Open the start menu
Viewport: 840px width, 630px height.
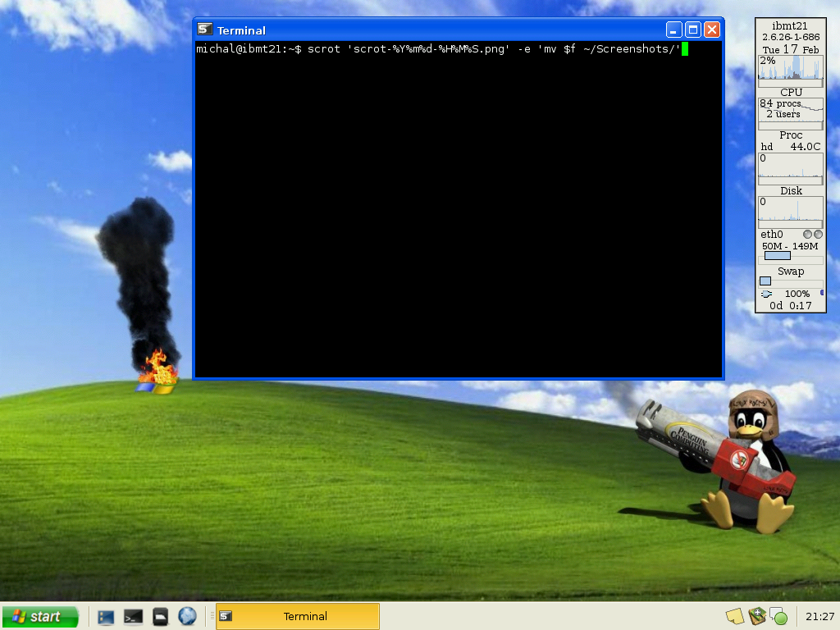point(41,617)
